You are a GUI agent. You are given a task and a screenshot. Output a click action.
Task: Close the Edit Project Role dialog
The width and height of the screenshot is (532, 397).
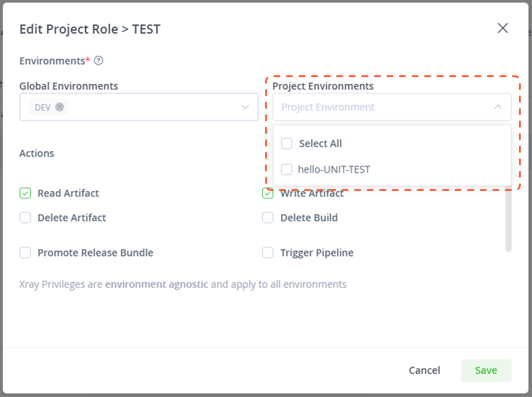click(x=502, y=28)
